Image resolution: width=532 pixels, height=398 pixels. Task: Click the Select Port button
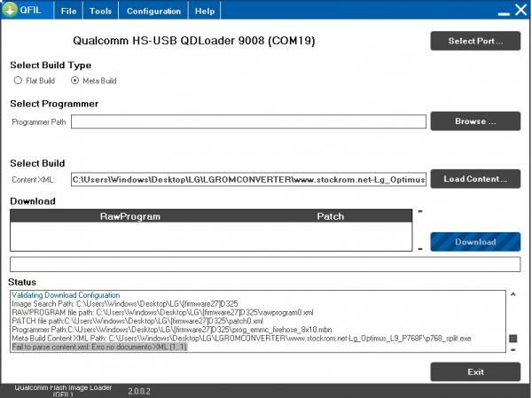(475, 41)
